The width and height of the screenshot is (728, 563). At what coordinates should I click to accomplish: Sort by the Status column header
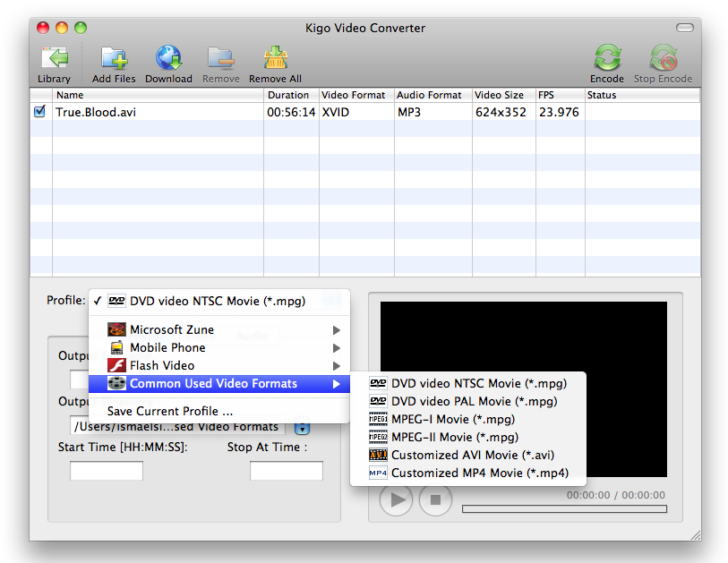click(x=643, y=95)
